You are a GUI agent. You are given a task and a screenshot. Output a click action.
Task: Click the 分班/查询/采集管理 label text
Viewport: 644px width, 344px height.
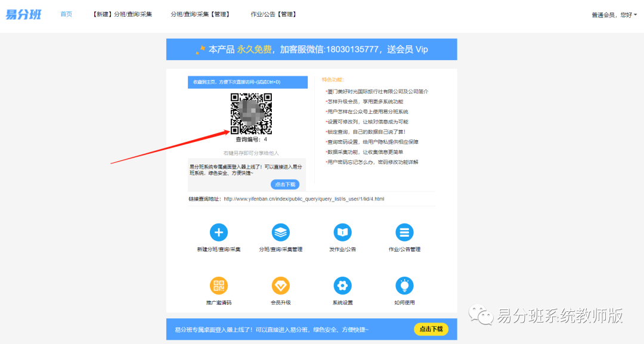280,249
